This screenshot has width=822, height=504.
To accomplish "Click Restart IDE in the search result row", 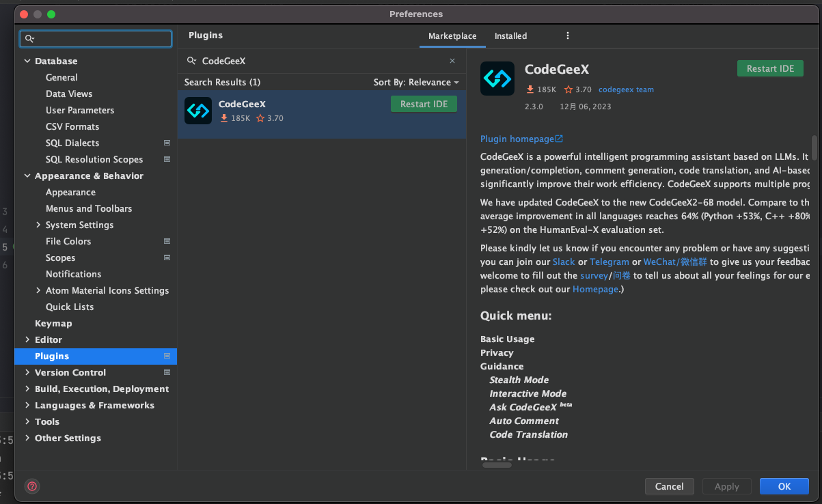I will pos(424,104).
